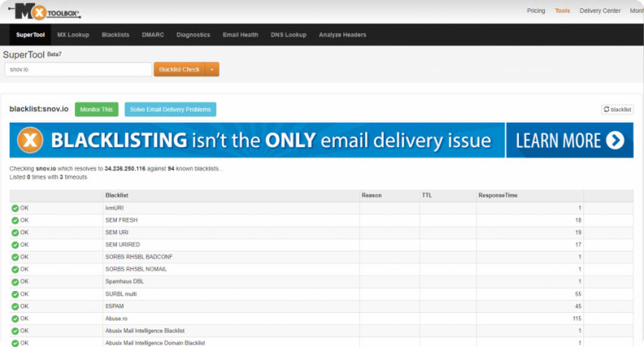The width and height of the screenshot is (644, 347).
Task: Refresh the blacklist check
Action: (617, 109)
